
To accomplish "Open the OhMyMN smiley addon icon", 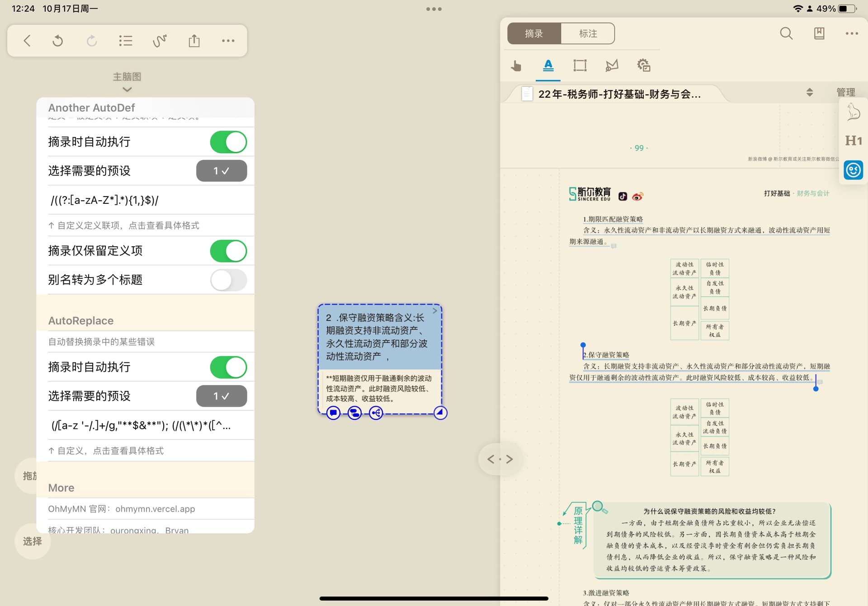I will tap(854, 170).
